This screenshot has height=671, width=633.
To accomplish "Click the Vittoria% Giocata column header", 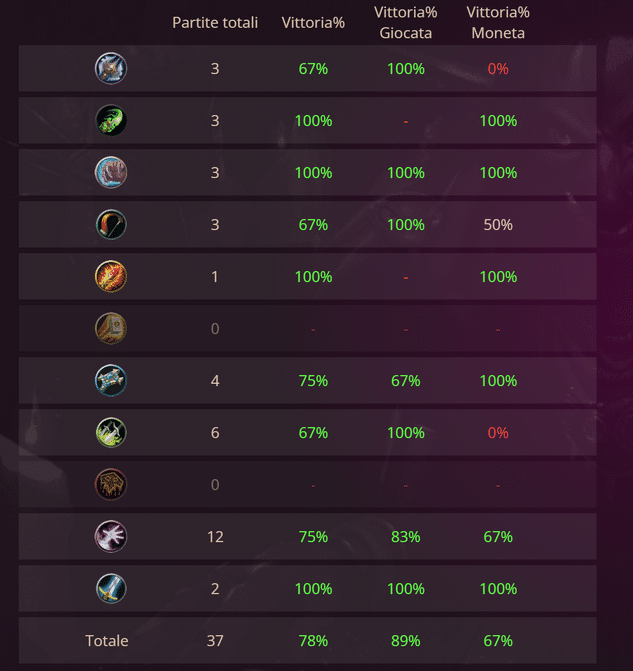I will click(x=405, y=22).
